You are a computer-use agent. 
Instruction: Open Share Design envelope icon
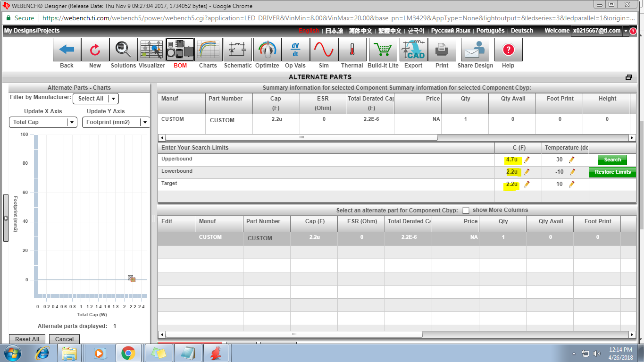click(475, 50)
